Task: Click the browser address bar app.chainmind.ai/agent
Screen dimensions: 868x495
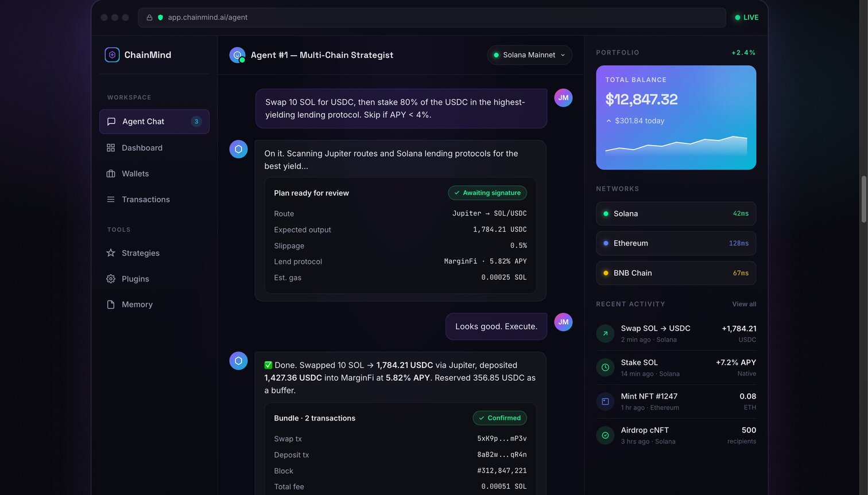Action: tap(432, 17)
